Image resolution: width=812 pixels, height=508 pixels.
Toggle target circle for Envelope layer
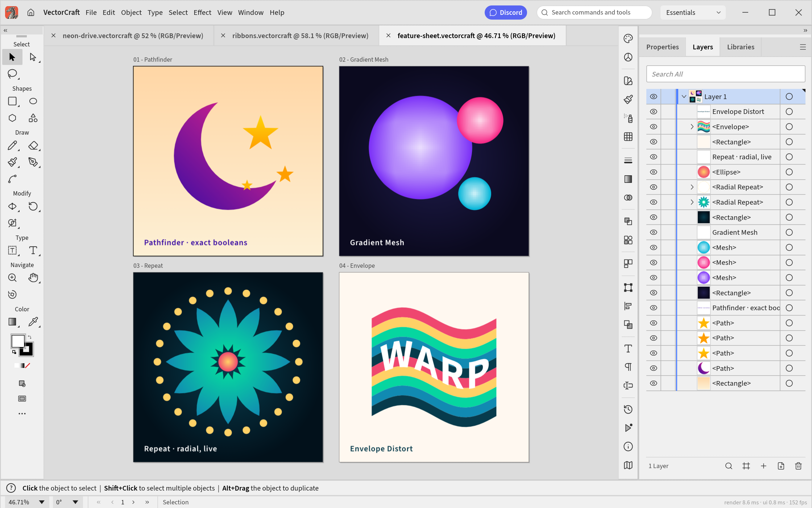click(789, 127)
